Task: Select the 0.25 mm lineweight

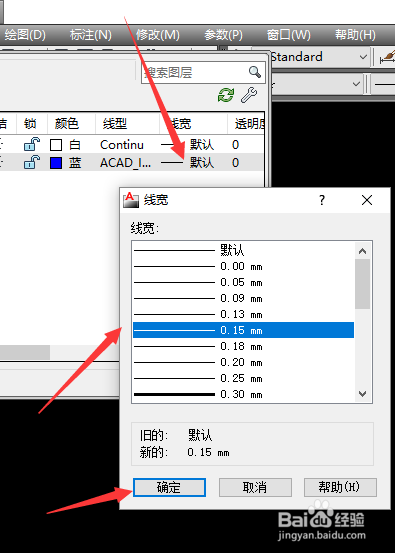Action: (243, 378)
